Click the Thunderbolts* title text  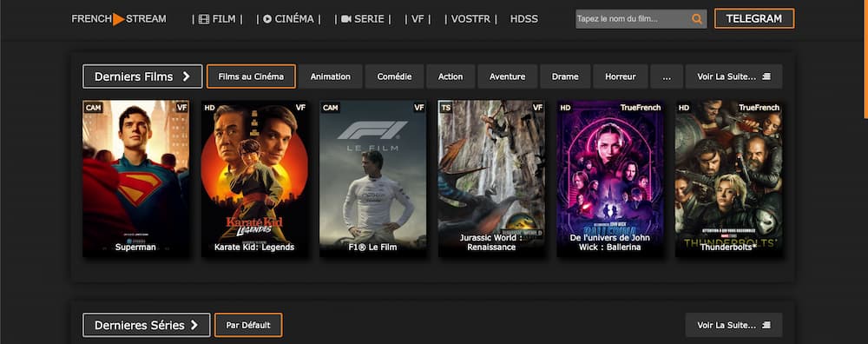[x=728, y=247]
